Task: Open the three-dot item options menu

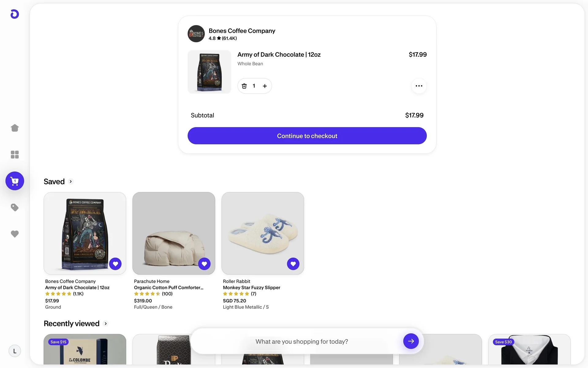Action: tap(419, 86)
